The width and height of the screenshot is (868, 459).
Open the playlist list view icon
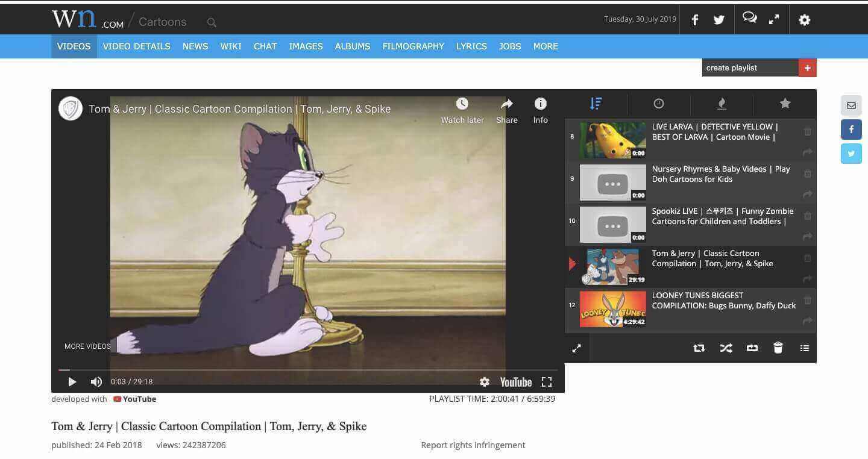(805, 348)
